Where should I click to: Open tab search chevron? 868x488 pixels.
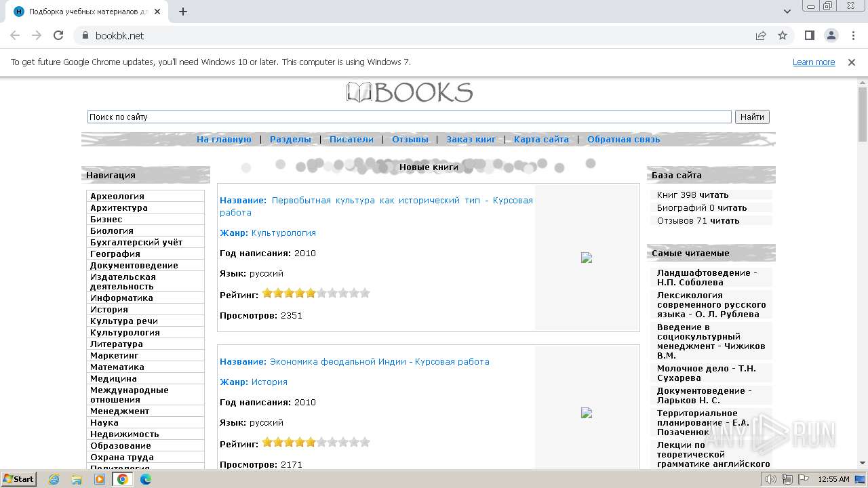(x=787, y=12)
